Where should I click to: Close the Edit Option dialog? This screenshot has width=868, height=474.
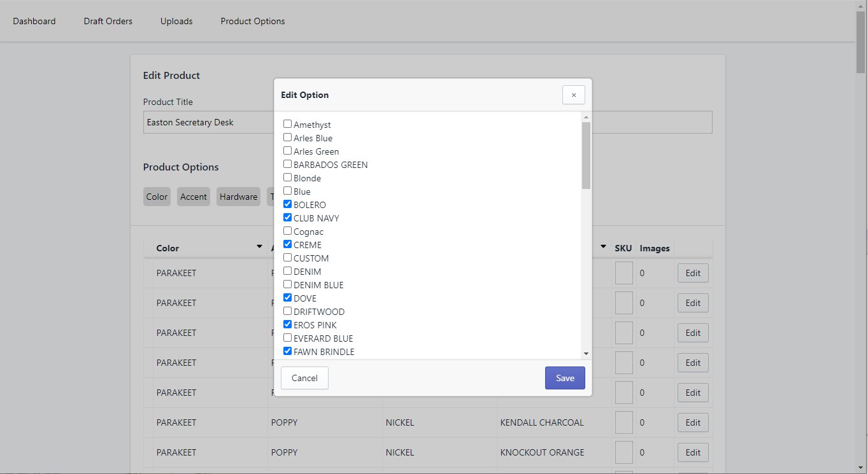tap(573, 95)
